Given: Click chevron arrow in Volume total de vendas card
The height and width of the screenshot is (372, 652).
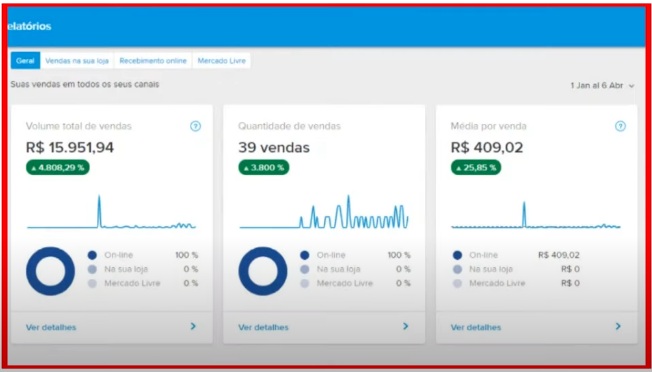Looking at the screenshot, I should coord(193,326).
